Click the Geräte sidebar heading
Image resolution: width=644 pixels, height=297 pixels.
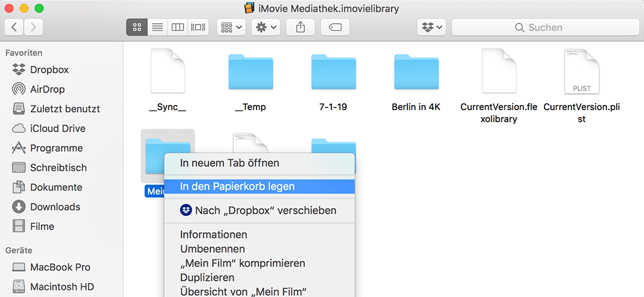click(19, 250)
